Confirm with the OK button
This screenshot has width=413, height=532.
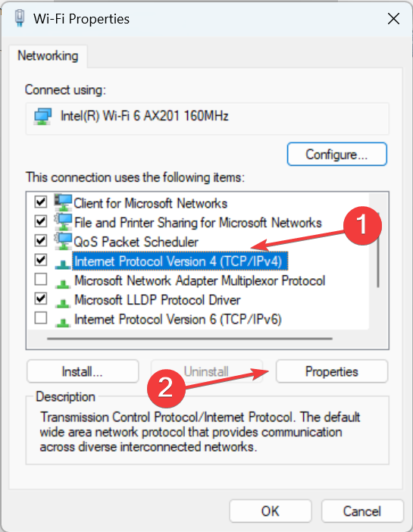[x=270, y=511]
